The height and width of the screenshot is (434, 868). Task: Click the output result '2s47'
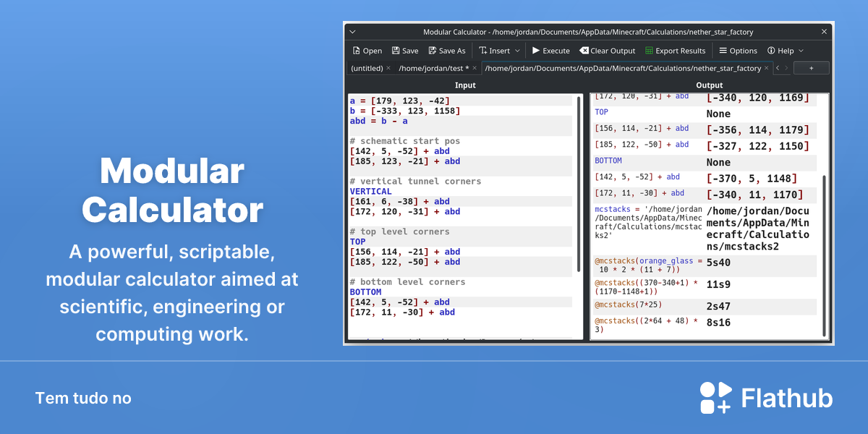click(719, 307)
